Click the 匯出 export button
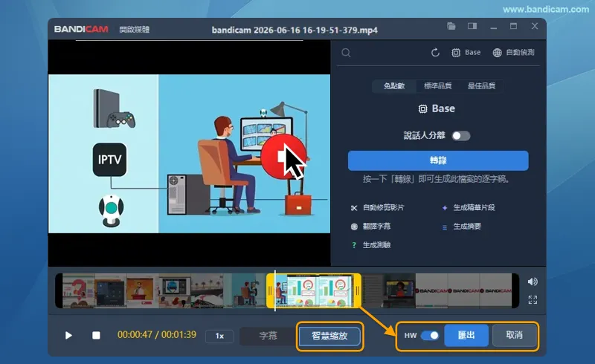 coord(466,335)
